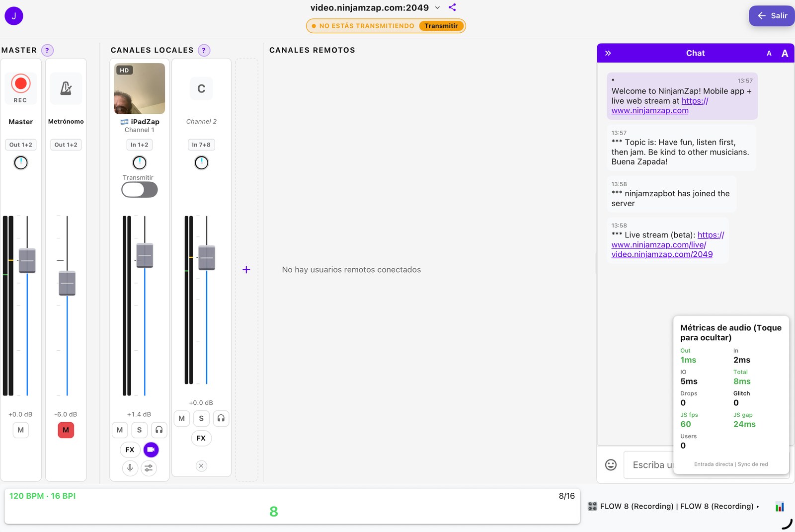Solo the iPadZap channel
This screenshot has height=532, width=795.
tap(139, 430)
